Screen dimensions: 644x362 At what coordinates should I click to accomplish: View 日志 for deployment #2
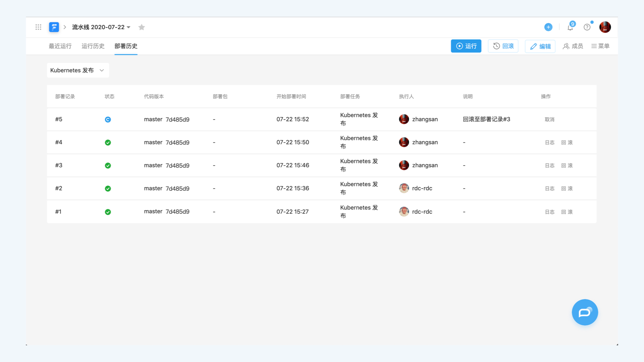click(x=549, y=189)
